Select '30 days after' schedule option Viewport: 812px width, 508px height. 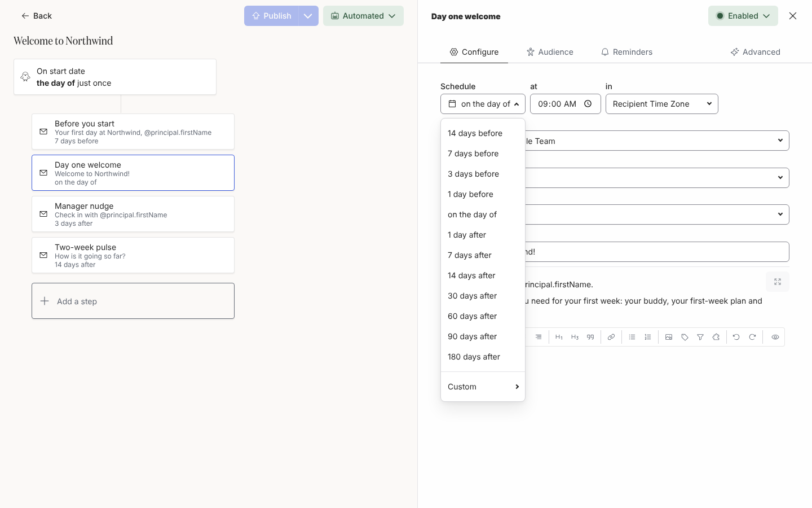tap(483, 296)
